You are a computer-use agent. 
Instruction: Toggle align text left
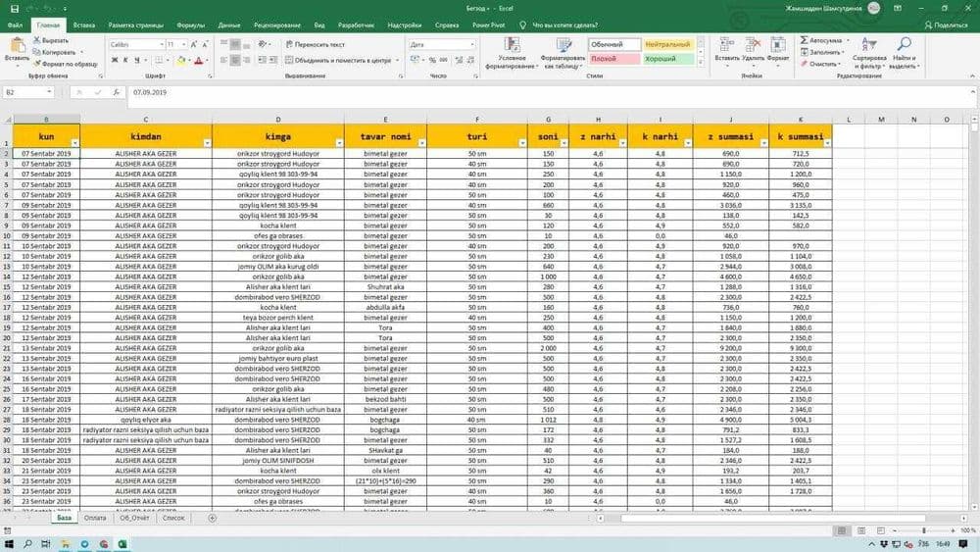tap(223, 60)
